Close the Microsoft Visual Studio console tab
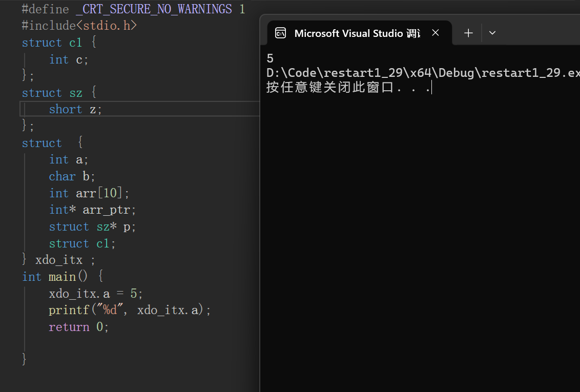The height and width of the screenshot is (392, 580). (x=436, y=33)
